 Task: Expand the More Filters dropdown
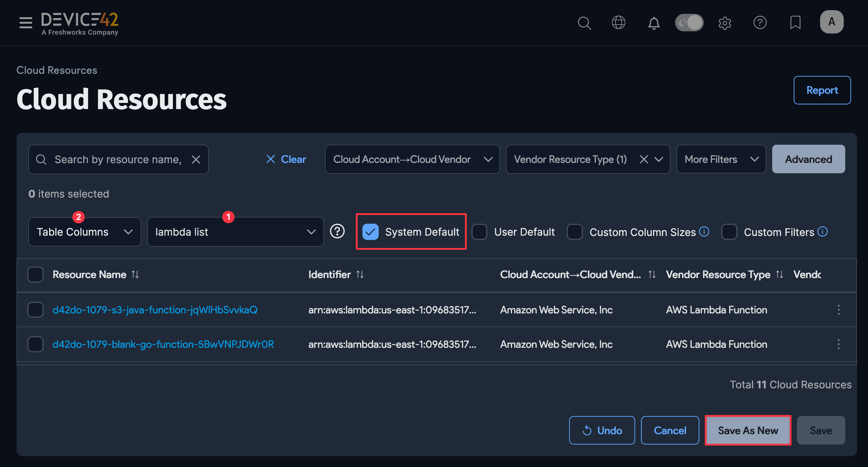coord(721,159)
